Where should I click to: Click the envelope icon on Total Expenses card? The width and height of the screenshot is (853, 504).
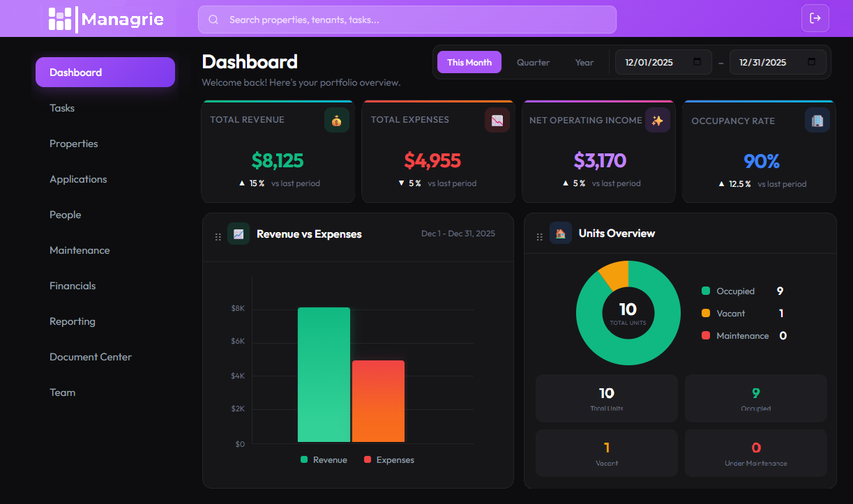pyautogui.click(x=497, y=120)
